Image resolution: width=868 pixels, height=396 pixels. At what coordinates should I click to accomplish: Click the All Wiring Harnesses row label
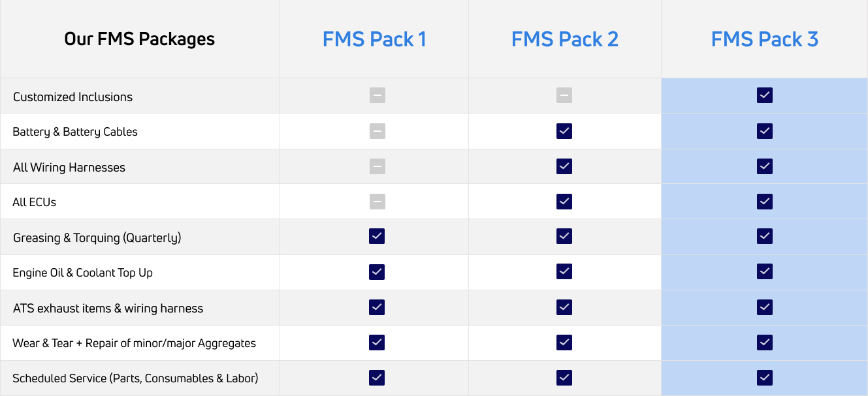click(69, 168)
